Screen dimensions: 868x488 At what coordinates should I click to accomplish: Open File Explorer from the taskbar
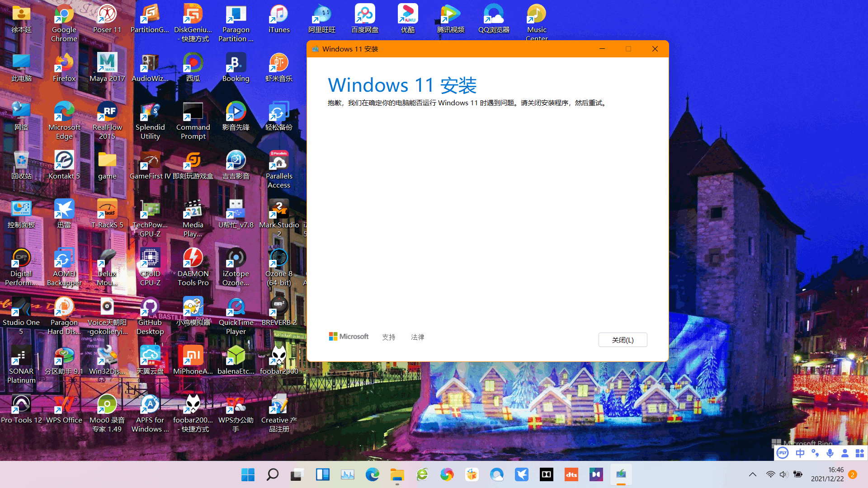point(397,474)
